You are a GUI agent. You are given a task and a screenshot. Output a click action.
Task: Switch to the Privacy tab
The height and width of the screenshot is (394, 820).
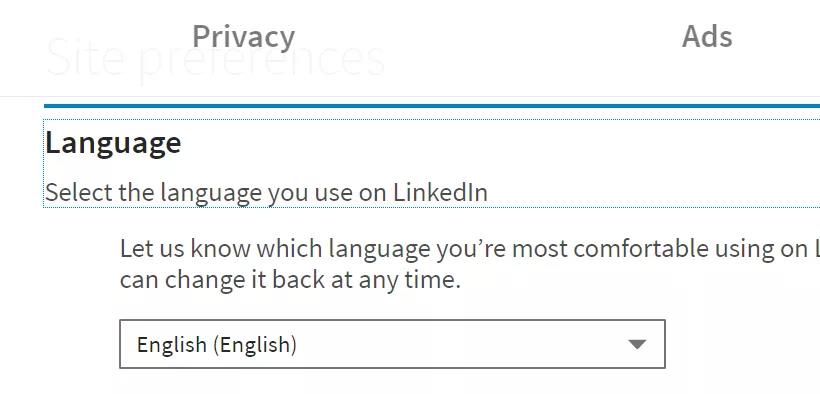pyautogui.click(x=244, y=37)
